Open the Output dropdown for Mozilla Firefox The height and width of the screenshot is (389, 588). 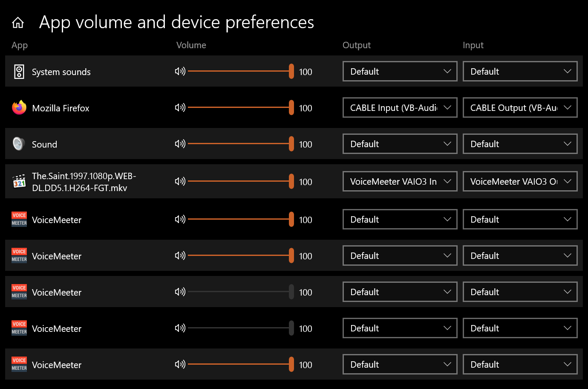400,107
